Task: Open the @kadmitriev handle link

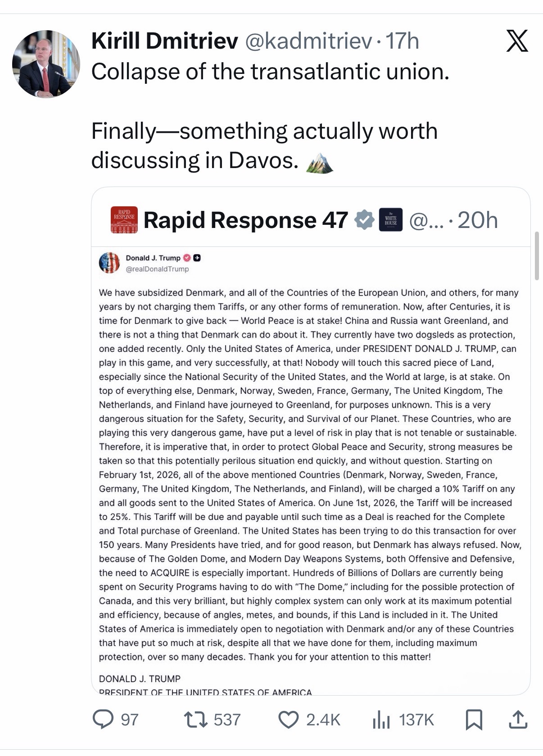Action: tap(308, 41)
